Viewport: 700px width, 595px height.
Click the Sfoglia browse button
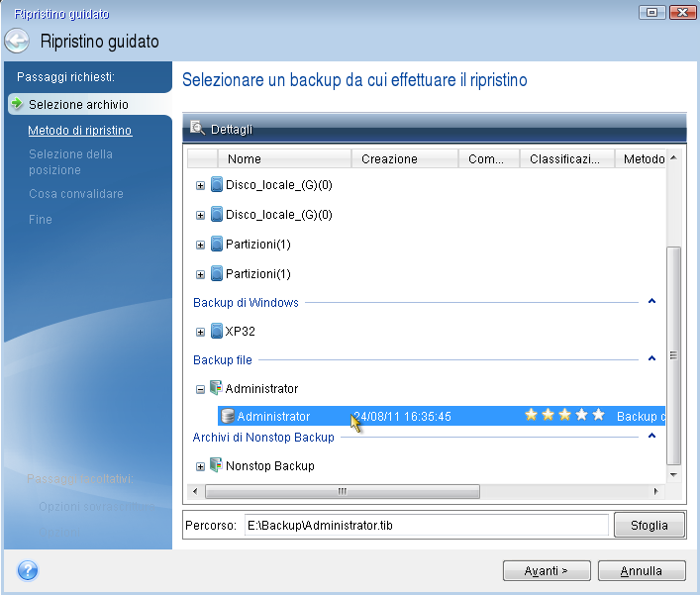650,526
